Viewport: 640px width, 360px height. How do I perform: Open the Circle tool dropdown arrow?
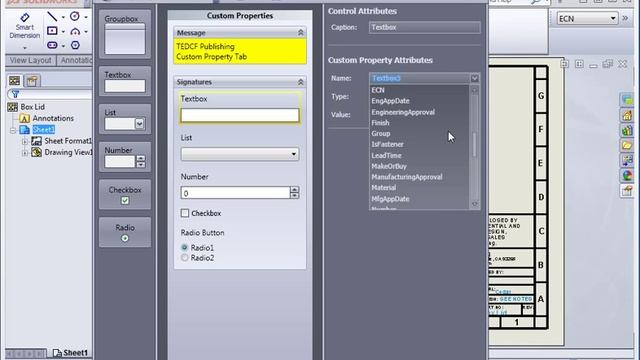(86, 17)
